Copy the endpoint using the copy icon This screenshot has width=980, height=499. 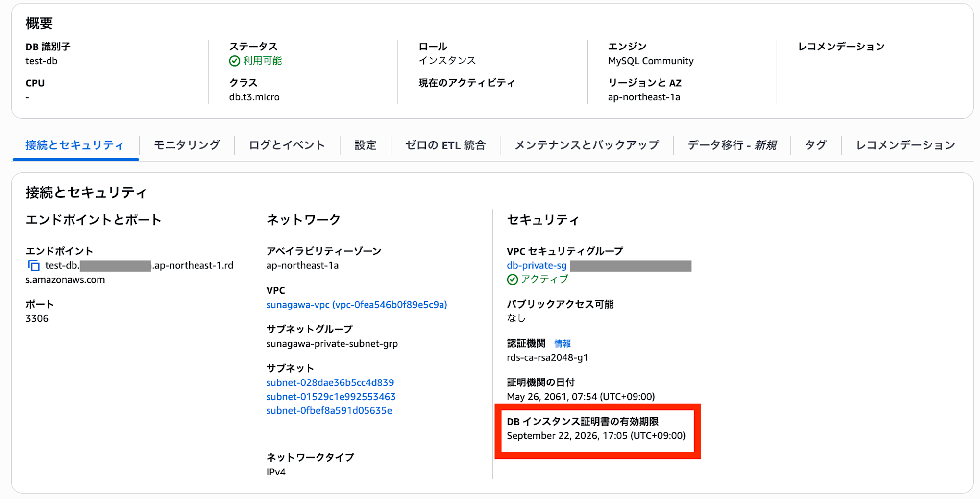[x=34, y=266]
